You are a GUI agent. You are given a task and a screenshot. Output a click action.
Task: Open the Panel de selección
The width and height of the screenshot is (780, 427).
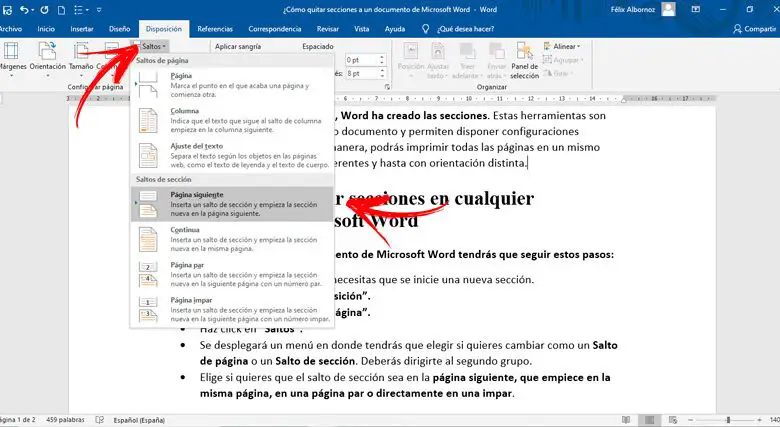click(x=524, y=60)
